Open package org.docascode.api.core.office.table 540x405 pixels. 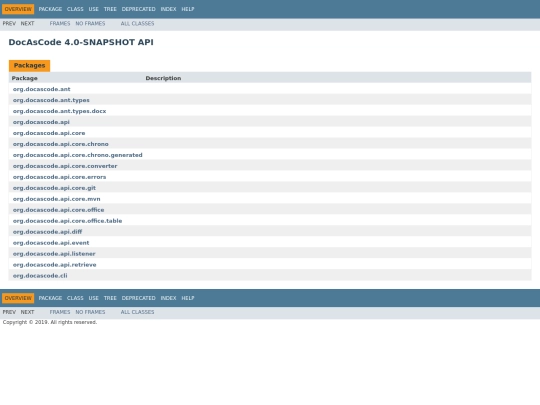68,221
